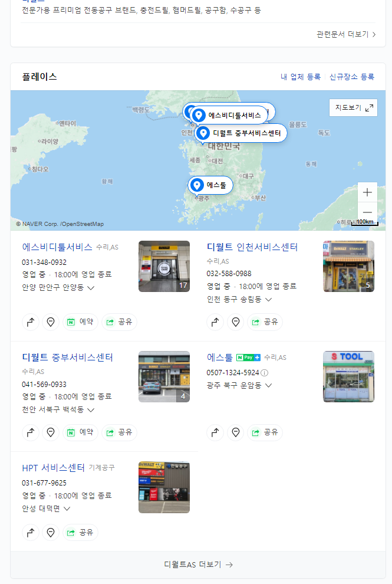Expand address 안성 대덕면
This screenshot has width=392, height=584.
coord(67,508)
